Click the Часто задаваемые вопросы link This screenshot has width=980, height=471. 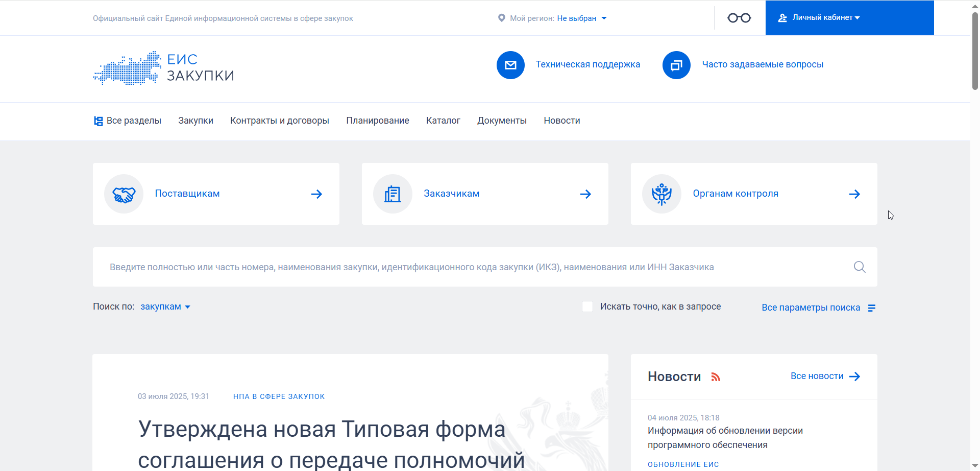click(763, 64)
